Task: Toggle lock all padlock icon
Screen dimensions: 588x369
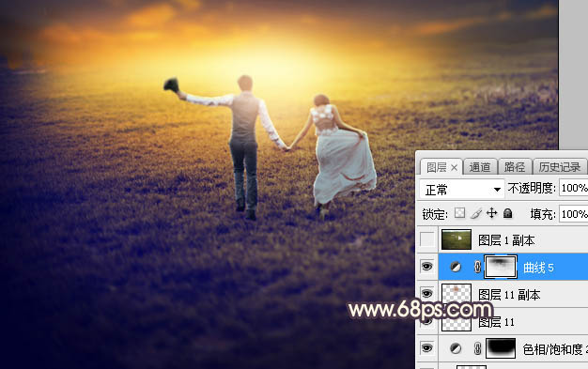Action: tap(508, 213)
